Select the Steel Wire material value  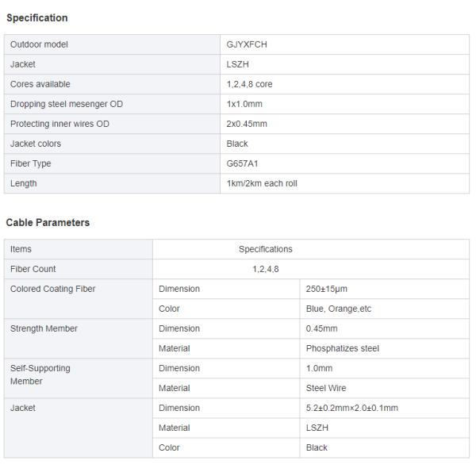tap(326, 388)
